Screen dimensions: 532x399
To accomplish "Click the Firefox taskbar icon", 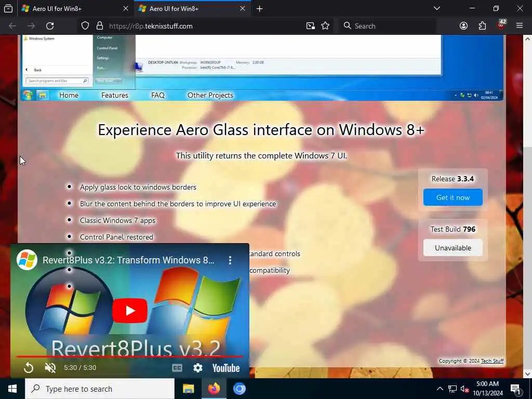I will [x=214, y=389].
